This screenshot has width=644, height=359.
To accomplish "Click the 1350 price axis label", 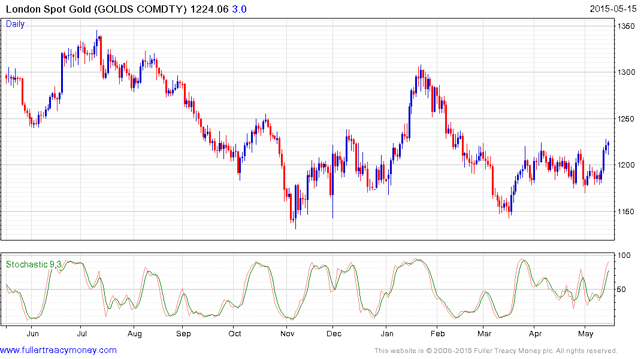I will tap(627, 26).
